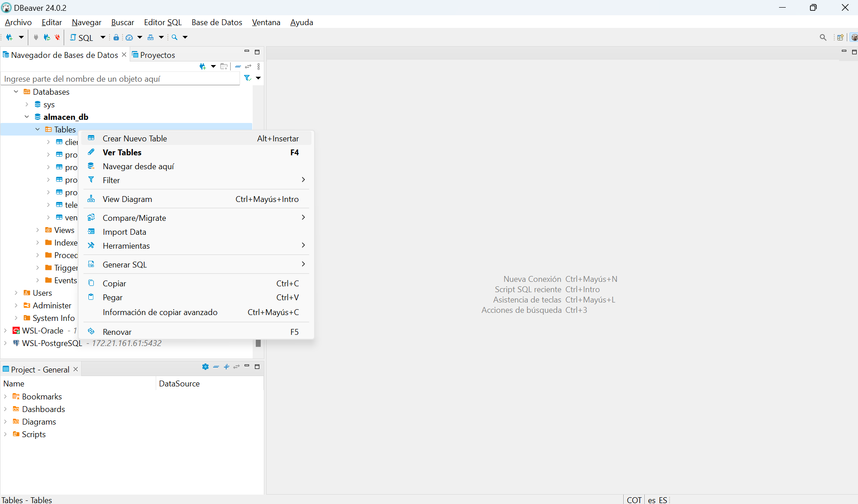Image resolution: width=858 pixels, height=504 pixels.
Task: Open navigator view menu three-dots icon
Action: (x=258, y=66)
